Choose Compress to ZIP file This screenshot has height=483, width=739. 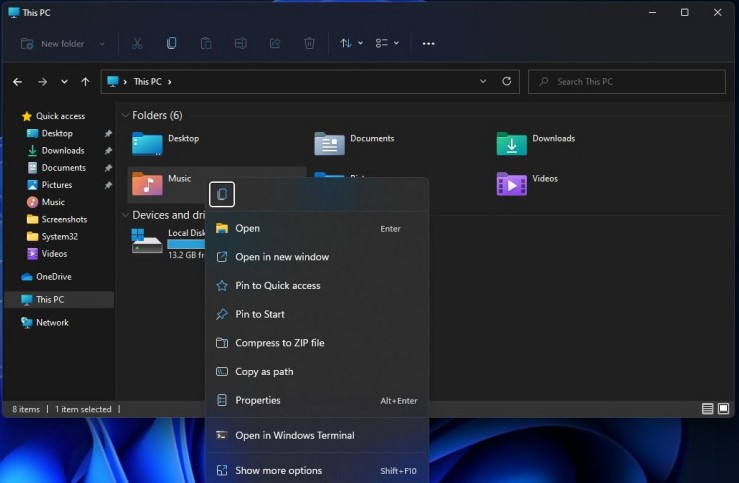coord(279,343)
